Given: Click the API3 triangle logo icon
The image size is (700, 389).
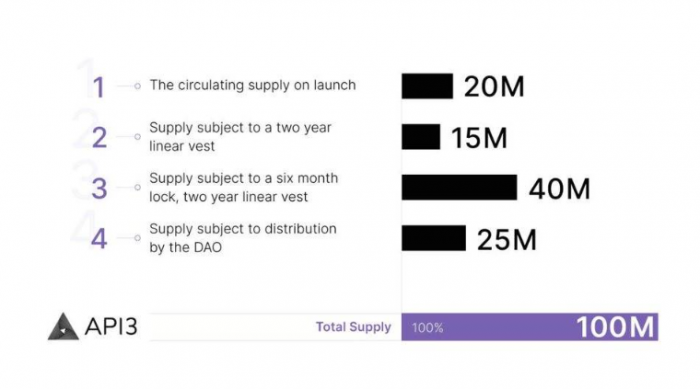Looking at the screenshot, I should point(63,326).
